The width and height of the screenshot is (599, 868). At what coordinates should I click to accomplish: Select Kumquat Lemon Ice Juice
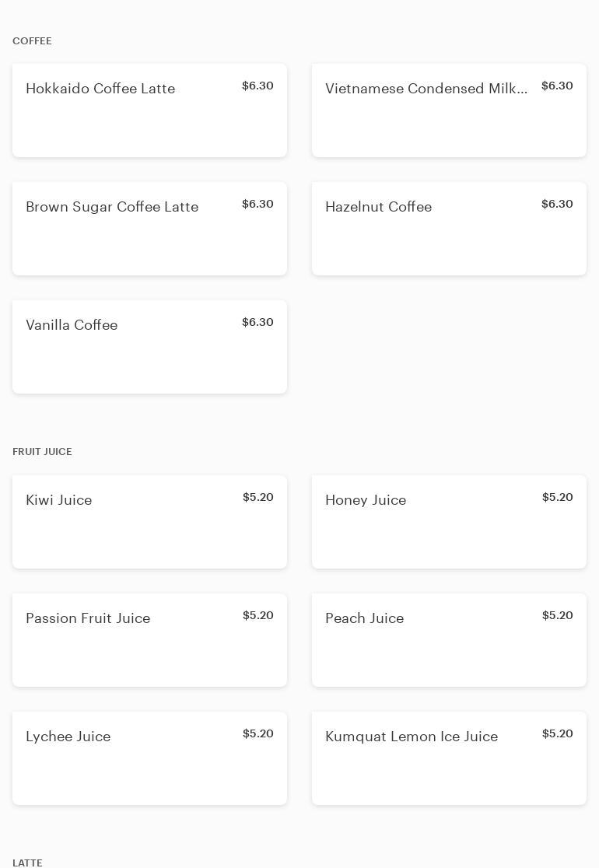[x=449, y=758]
